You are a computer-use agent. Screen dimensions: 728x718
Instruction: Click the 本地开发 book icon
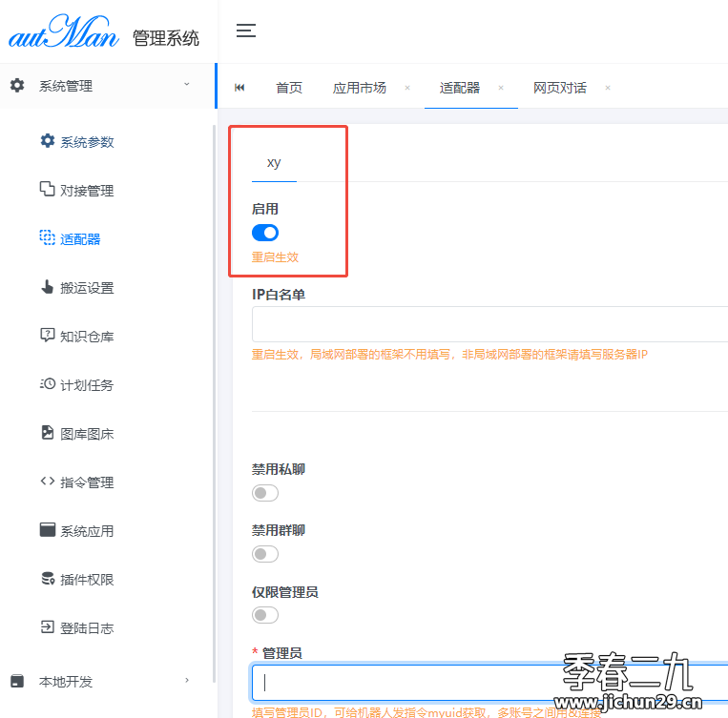tap(17, 681)
